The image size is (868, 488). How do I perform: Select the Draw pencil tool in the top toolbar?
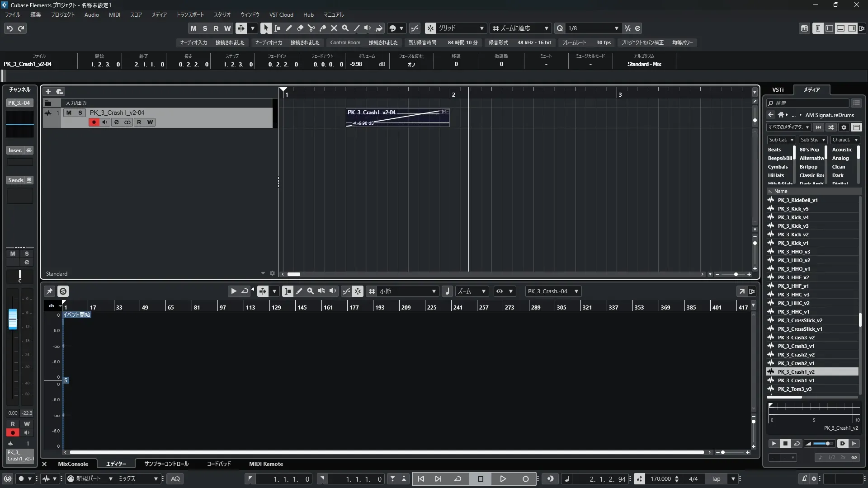288,28
